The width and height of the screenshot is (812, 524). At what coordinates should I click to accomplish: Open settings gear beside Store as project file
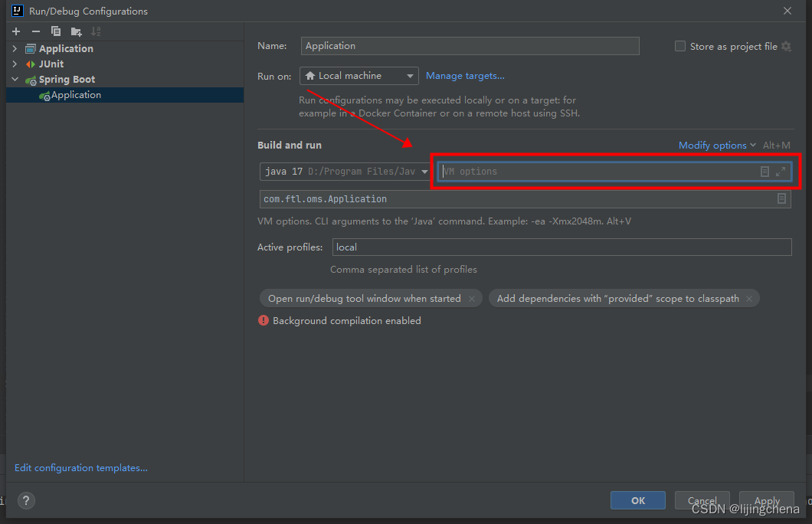pyautogui.click(x=785, y=46)
